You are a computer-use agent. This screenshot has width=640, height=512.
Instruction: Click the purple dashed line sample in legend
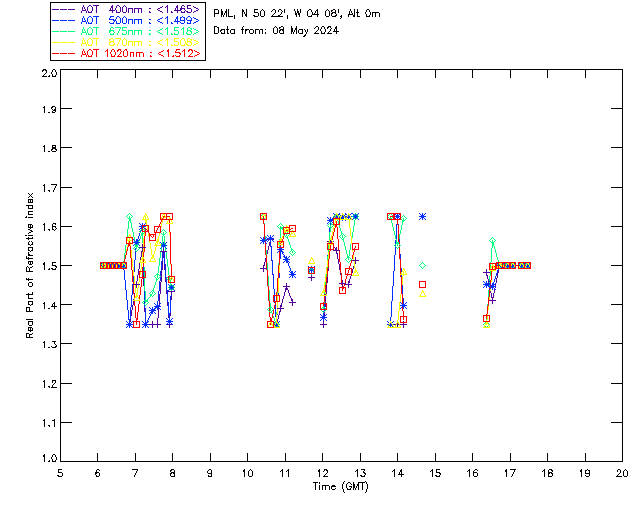click(64, 9)
